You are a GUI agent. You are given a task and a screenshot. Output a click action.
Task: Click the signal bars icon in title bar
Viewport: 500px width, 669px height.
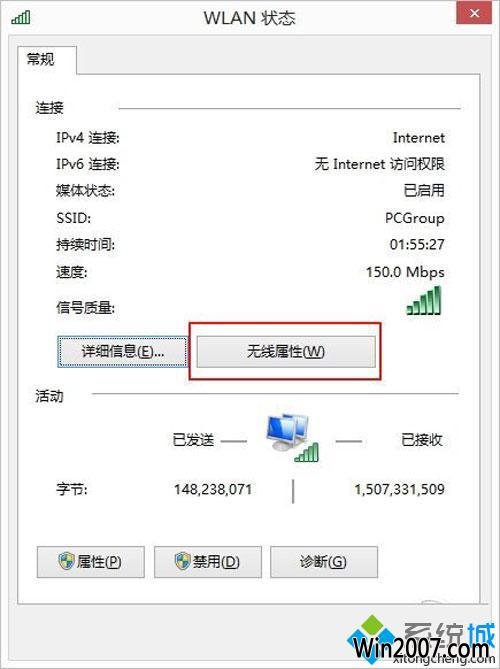pos(20,17)
